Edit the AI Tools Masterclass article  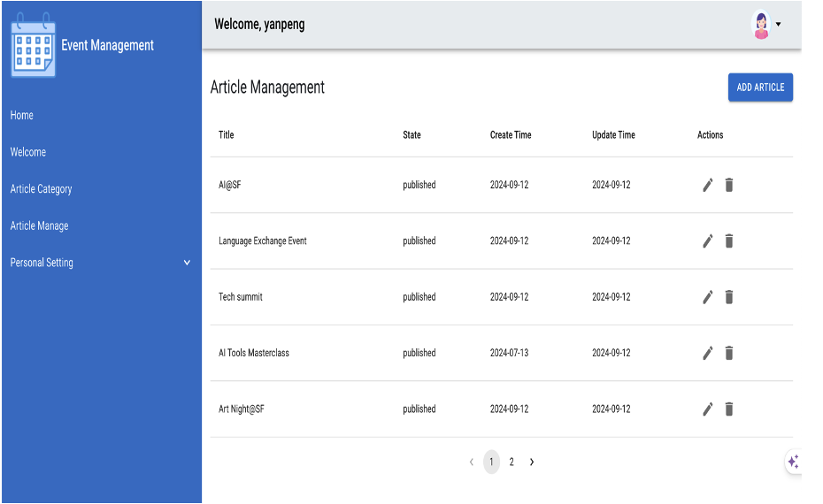pos(707,353)
